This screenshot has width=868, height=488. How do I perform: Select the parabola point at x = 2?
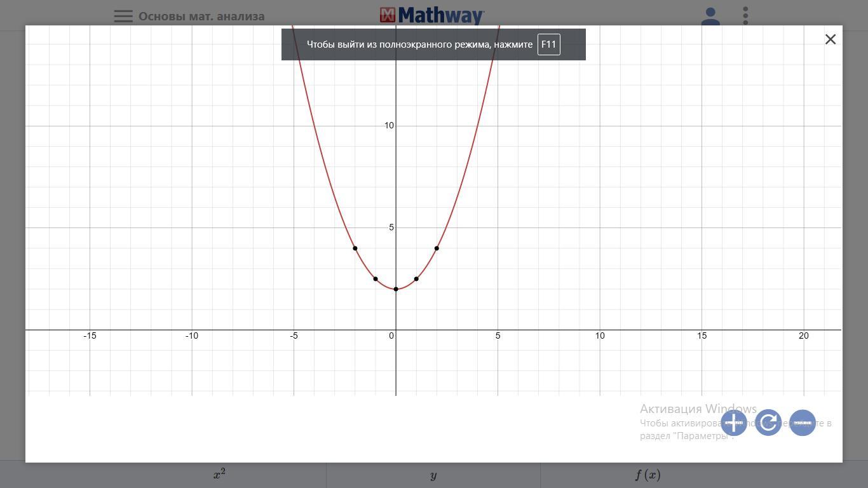437,248
